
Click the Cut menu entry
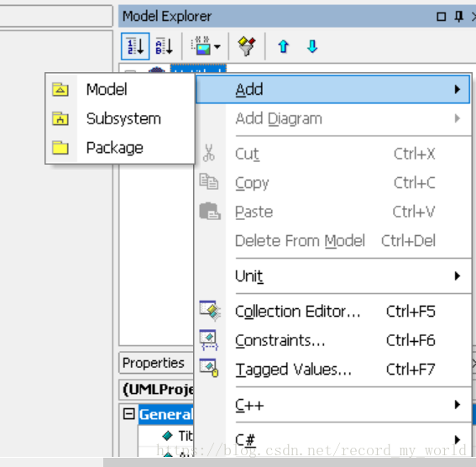(332, 154)
